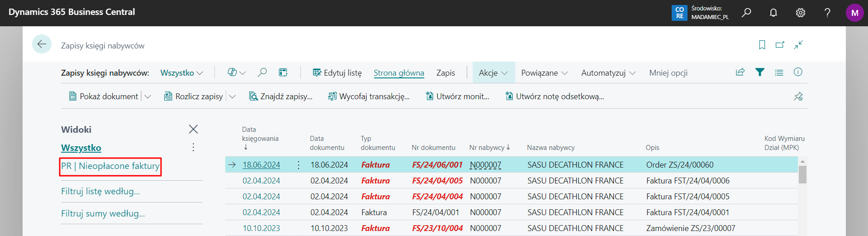Screen dimensions: 868x236
Task: Open the settings gear in header
Action: (x=801, y=13)
